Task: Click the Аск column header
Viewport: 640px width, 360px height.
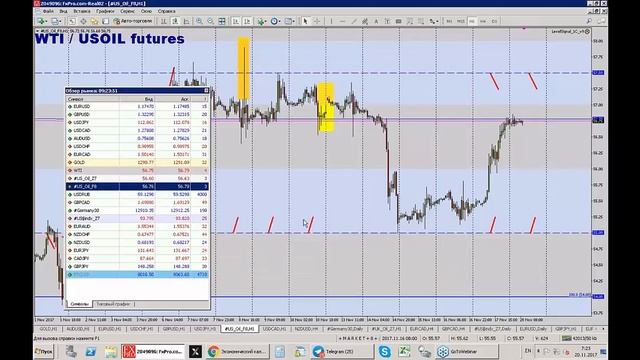Action: coord(173,99)
